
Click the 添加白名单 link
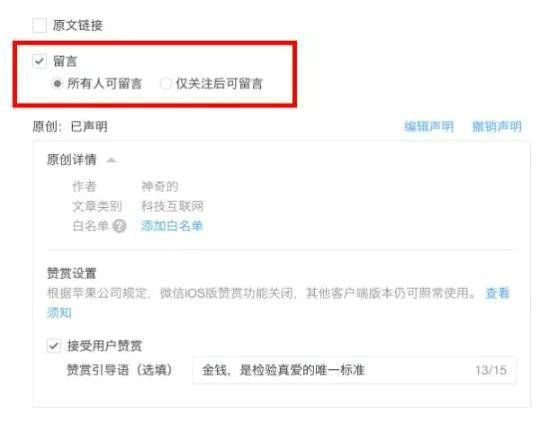point(172,226)
